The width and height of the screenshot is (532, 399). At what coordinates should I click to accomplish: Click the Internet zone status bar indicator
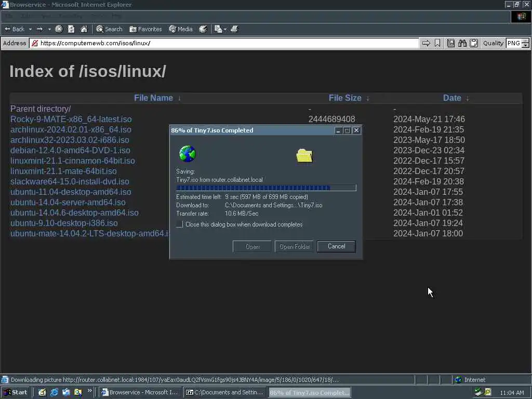tap(470, 380)
